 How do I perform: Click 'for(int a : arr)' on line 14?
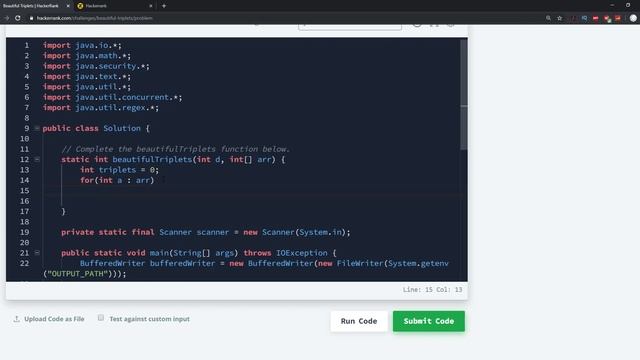(117, 180)
